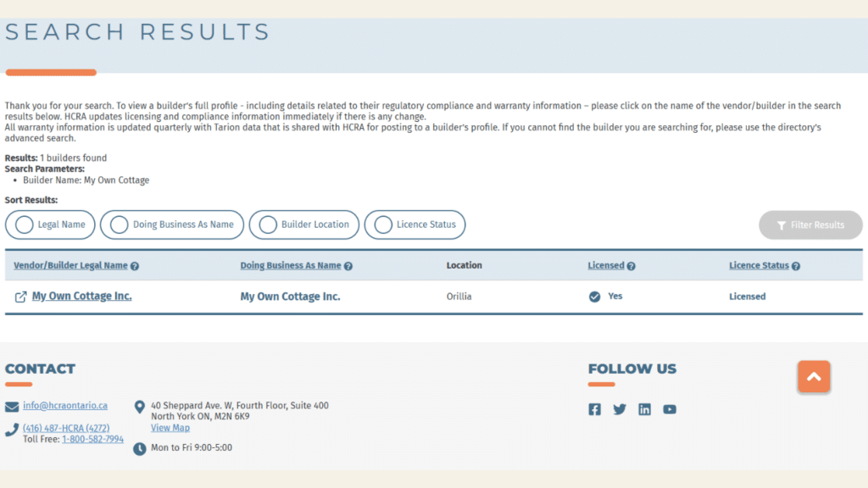This screenshot has height=488, width=868.
Task: Sort by Vendor/Builder Legal Name column header
Action: click(70, 265)
